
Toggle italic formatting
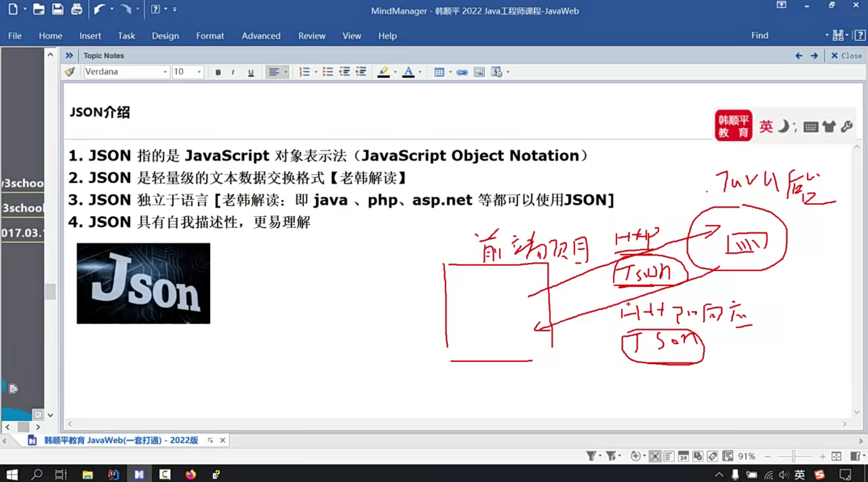[x=233, y=72]
